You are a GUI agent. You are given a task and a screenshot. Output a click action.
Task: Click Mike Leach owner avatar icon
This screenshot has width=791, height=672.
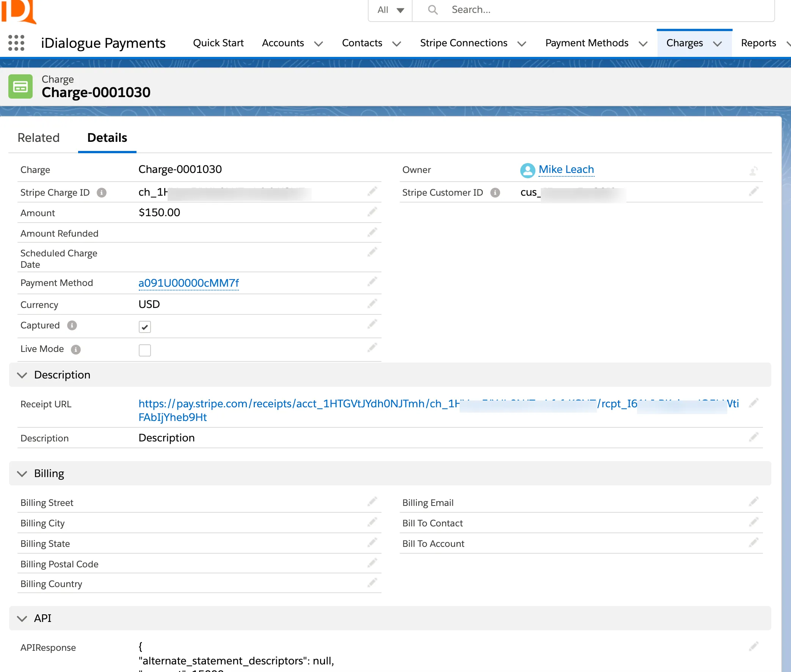[527, 170]
